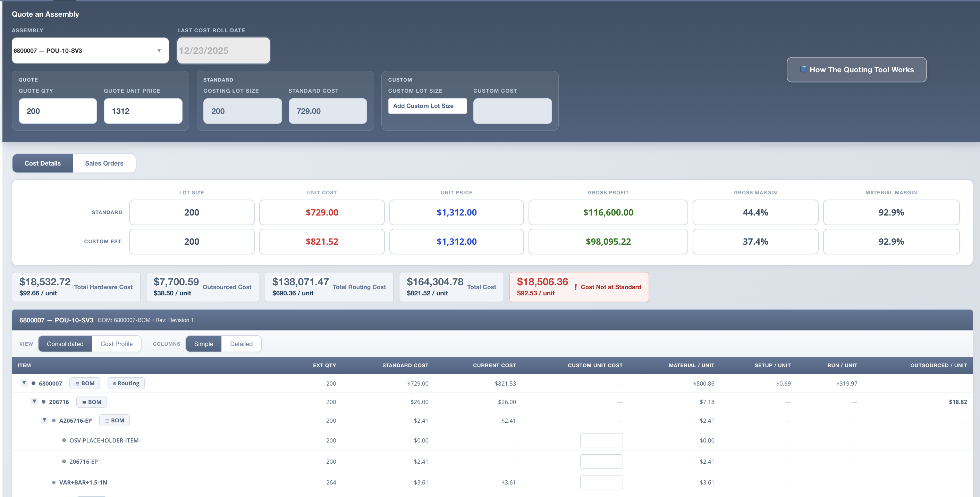This screenshot has width=980, height=497.
Task: Click the custom est. unit cost $821.52
Action: [322, 242]
